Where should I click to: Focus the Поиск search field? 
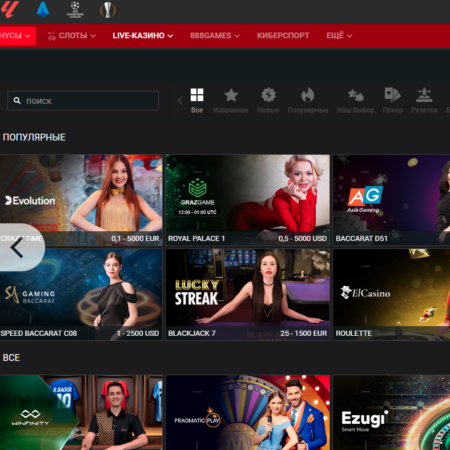tap(83, 100)
